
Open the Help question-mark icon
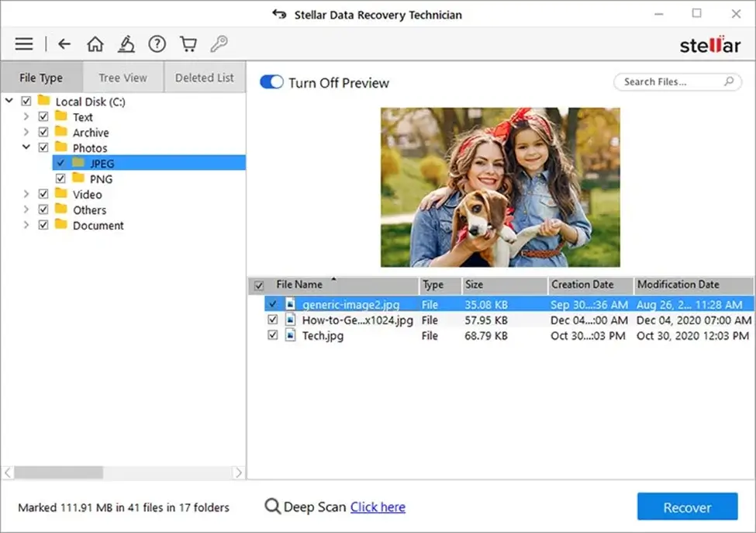point(157,43)
